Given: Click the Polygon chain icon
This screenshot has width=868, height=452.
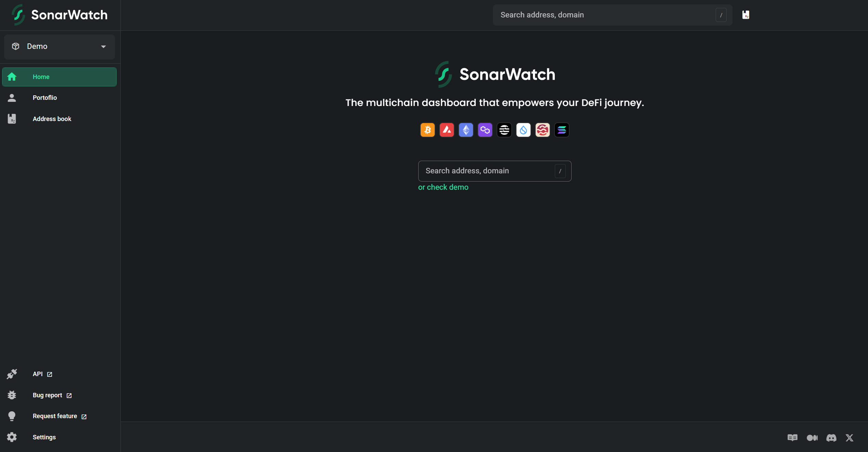Looking at the screenshot, I should pos(485,130).
